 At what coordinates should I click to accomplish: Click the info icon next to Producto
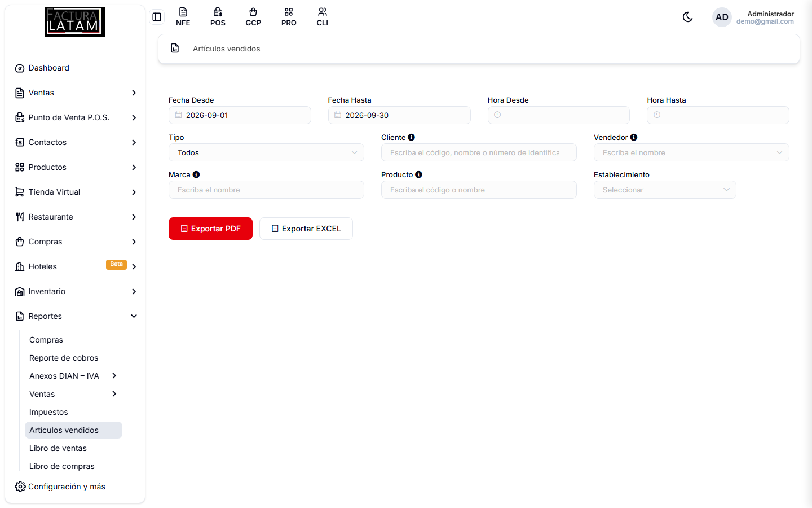click(418, 174)
